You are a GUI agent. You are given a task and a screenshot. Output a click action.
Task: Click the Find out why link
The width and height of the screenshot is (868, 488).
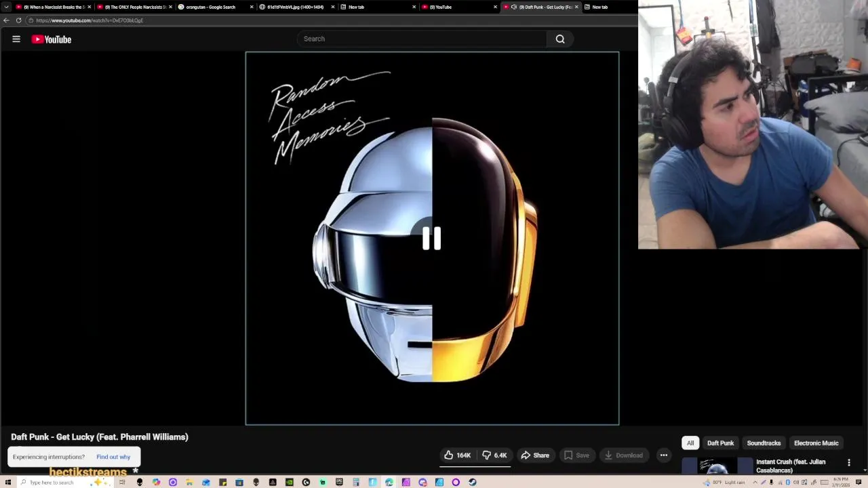(113, 457)
